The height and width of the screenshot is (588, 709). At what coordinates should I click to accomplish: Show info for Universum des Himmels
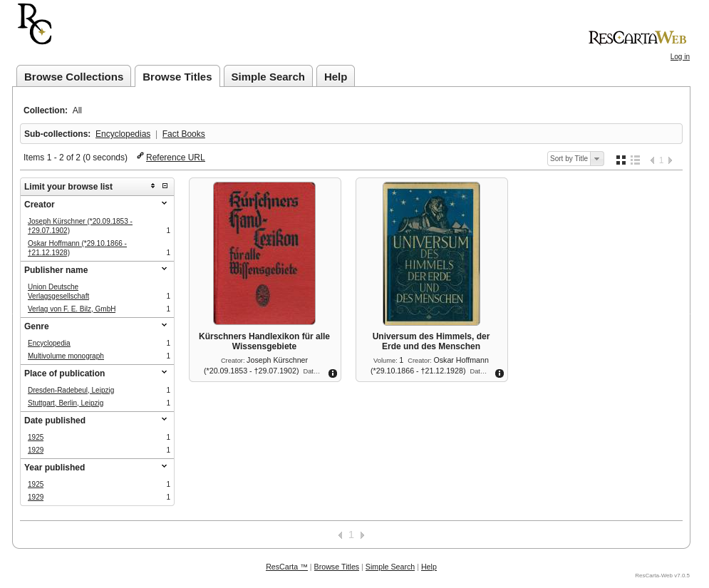(500, 373)
